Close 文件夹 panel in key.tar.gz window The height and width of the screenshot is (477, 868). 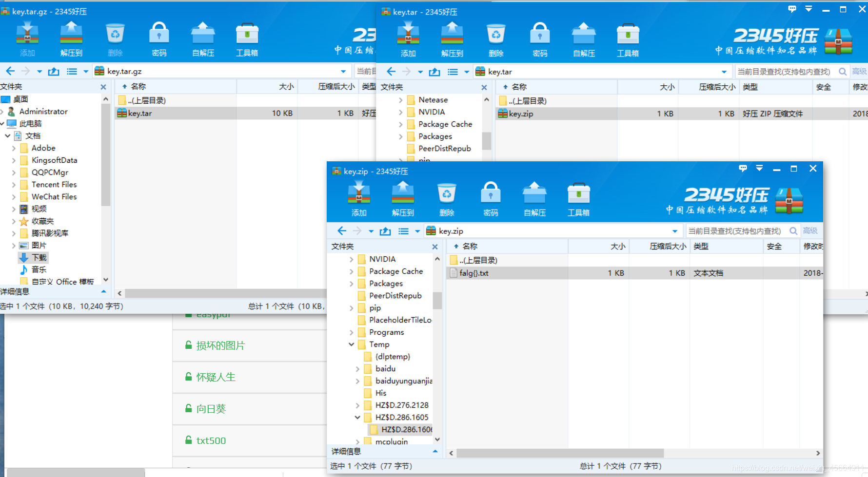point(103,87)
